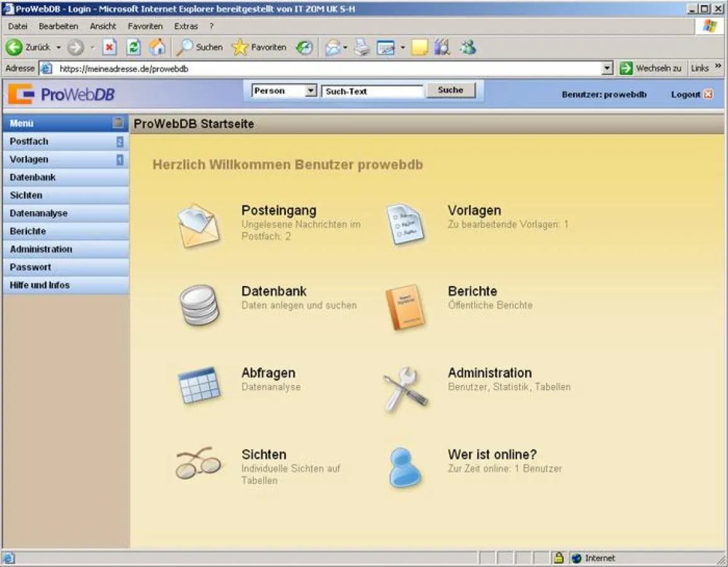Print the page with the printer icon
Viewport: 728px width, 567px height.
tap(360, 47)
